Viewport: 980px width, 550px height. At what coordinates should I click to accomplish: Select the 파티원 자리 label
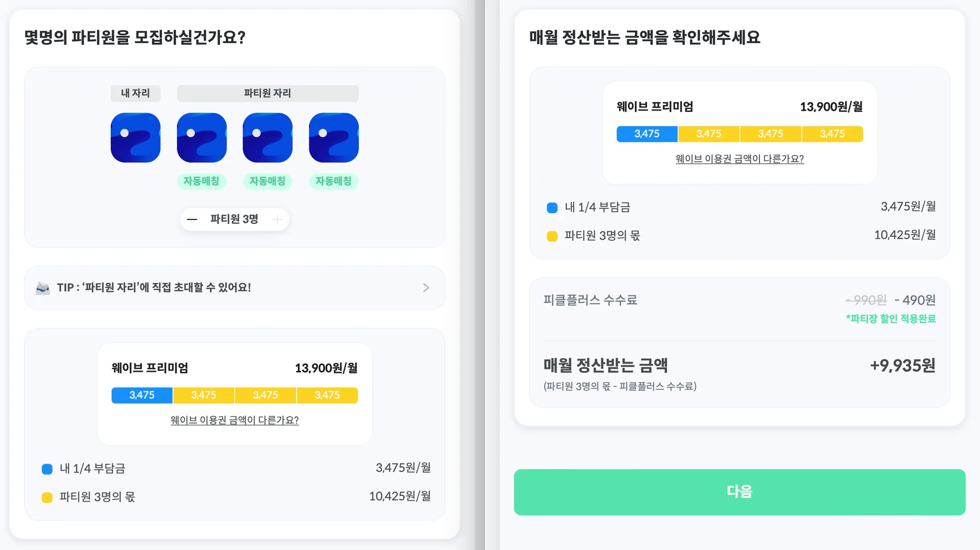pos(267,93)
